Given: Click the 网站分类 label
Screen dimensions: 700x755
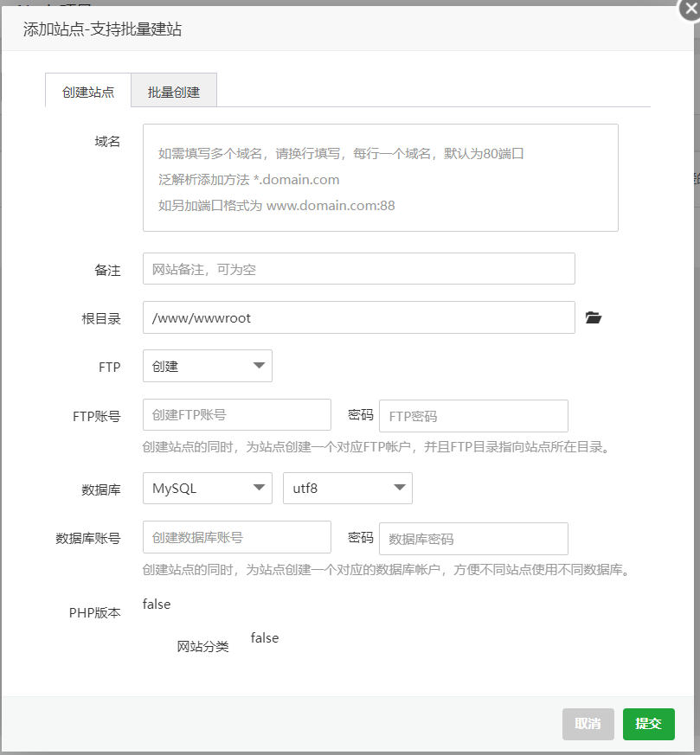Looking at the screenshot, I should pos(202,647).
